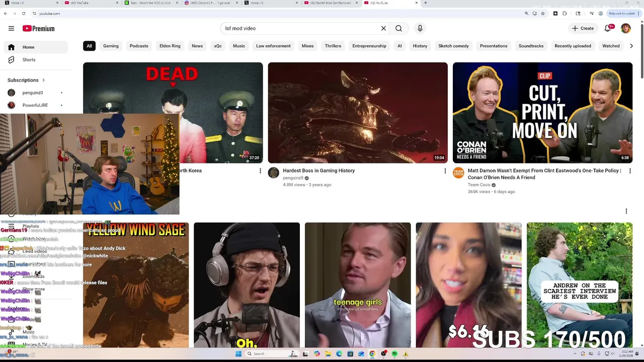Open the 'Andrew on the scariest interview' short
This screenshot has height=362, width=644.
580,285
